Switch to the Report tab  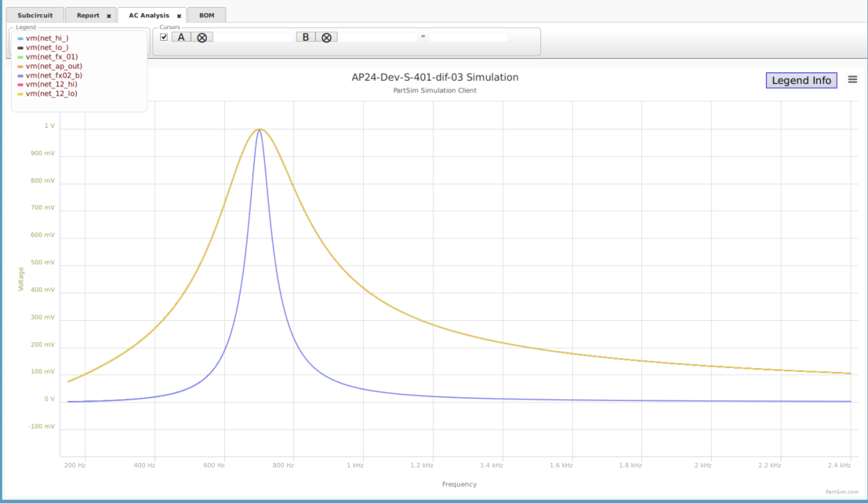[87, 16]
